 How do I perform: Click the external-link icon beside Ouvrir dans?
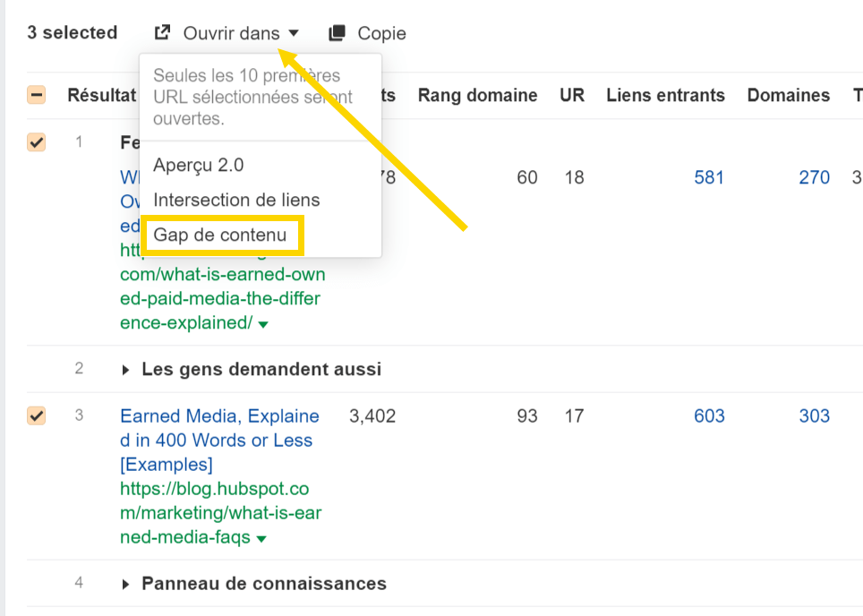163,31
